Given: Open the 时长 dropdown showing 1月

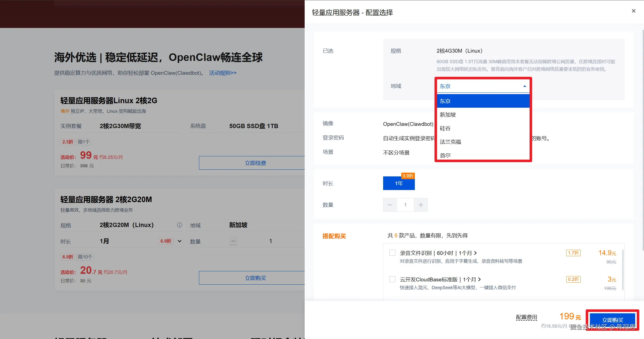Looking at the screenshot, I should 179,241.
